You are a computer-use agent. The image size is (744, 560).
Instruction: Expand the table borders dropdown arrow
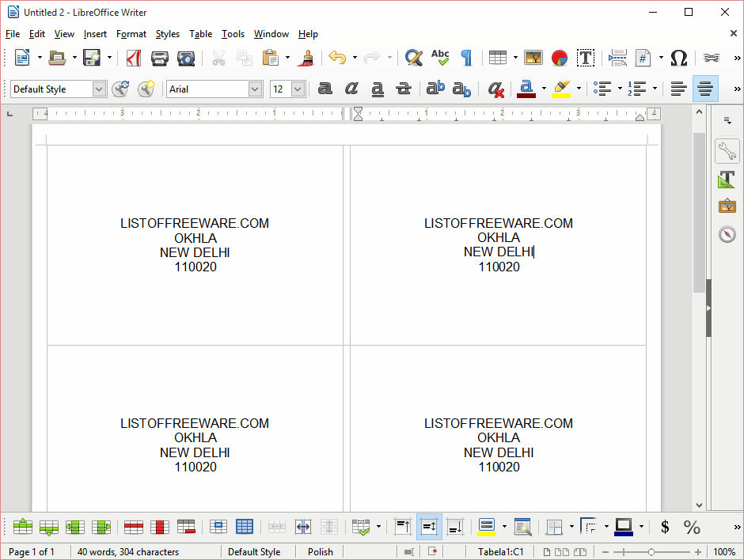571,527
